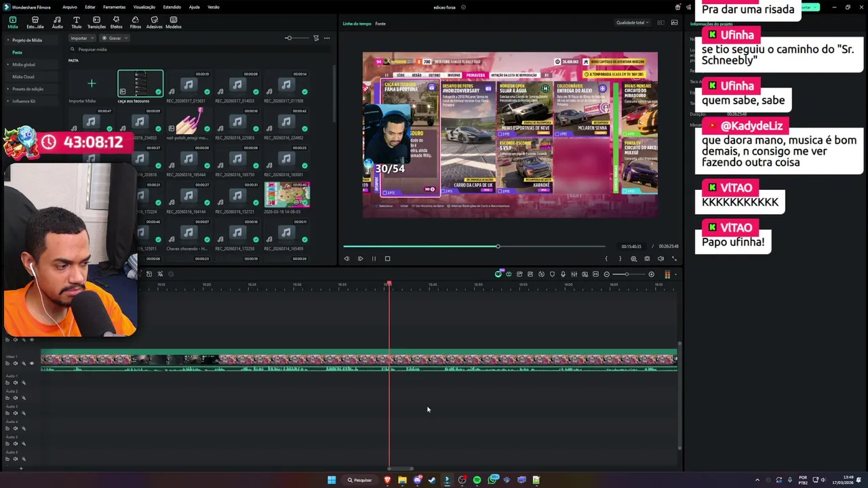This screenshot has height=488, width=868.
Task: Take a preview snapshot with camera icon
Action: point(647,258)
